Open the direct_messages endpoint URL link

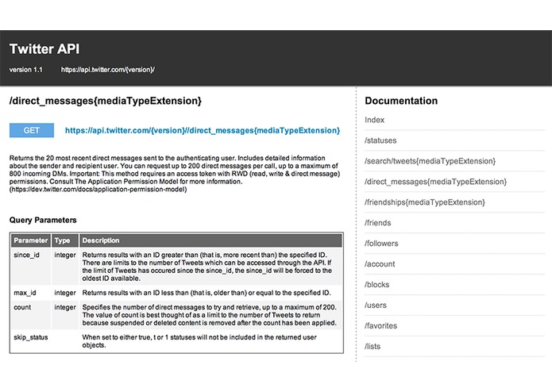tap(203, 130)
